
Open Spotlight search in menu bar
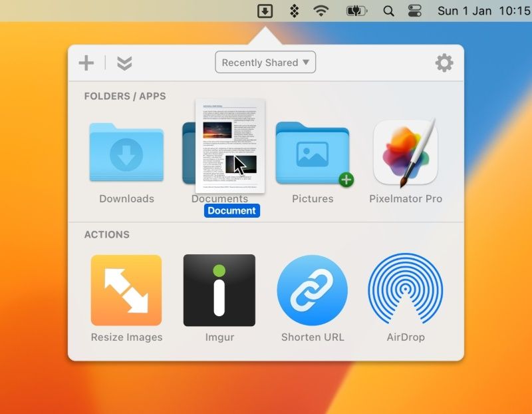[389, 11]
